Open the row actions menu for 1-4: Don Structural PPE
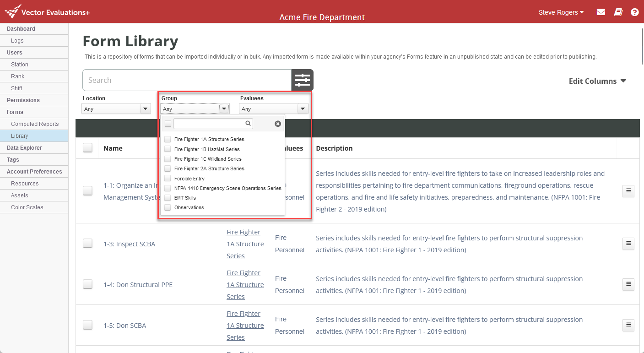This screenshot has height=353, width=644. tap(628, 284)
